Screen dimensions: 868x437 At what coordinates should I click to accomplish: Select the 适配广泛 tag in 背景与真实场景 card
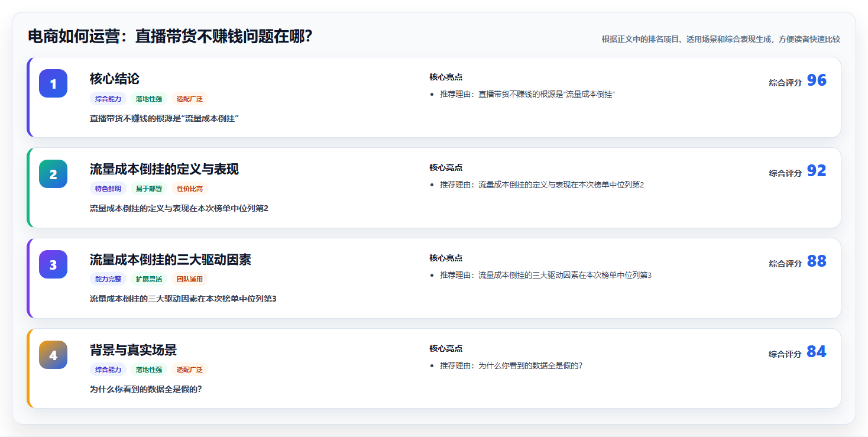pos(190,370)
